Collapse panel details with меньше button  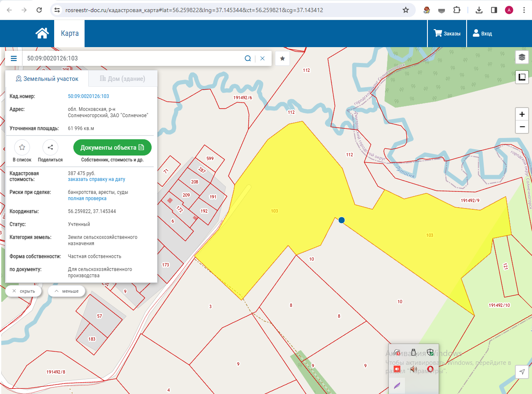coord(66,291)
